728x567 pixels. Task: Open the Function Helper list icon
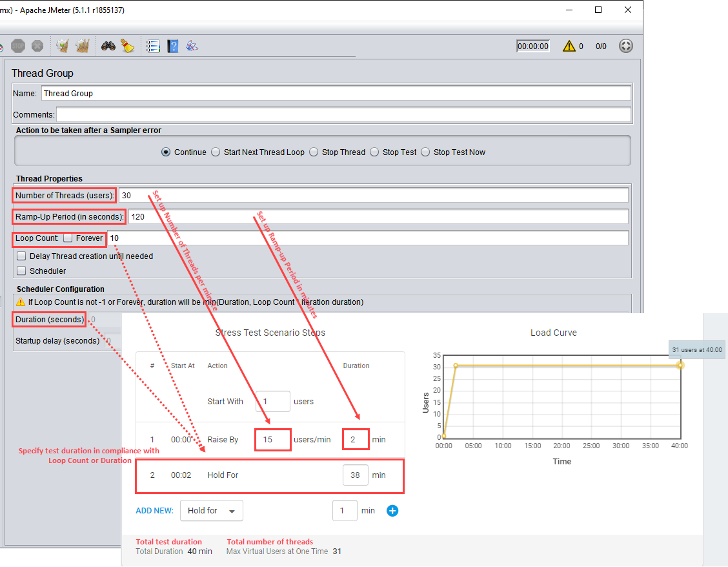[153, 46]
